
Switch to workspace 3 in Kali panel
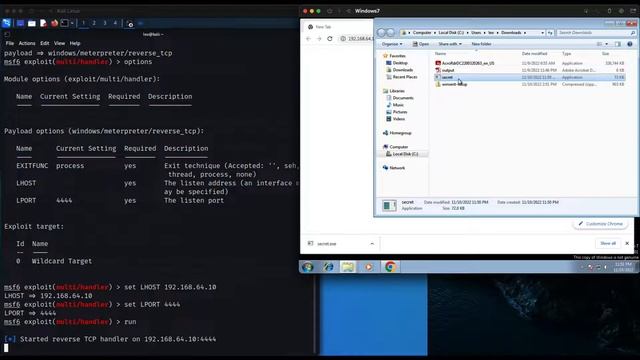pos(105,23)
